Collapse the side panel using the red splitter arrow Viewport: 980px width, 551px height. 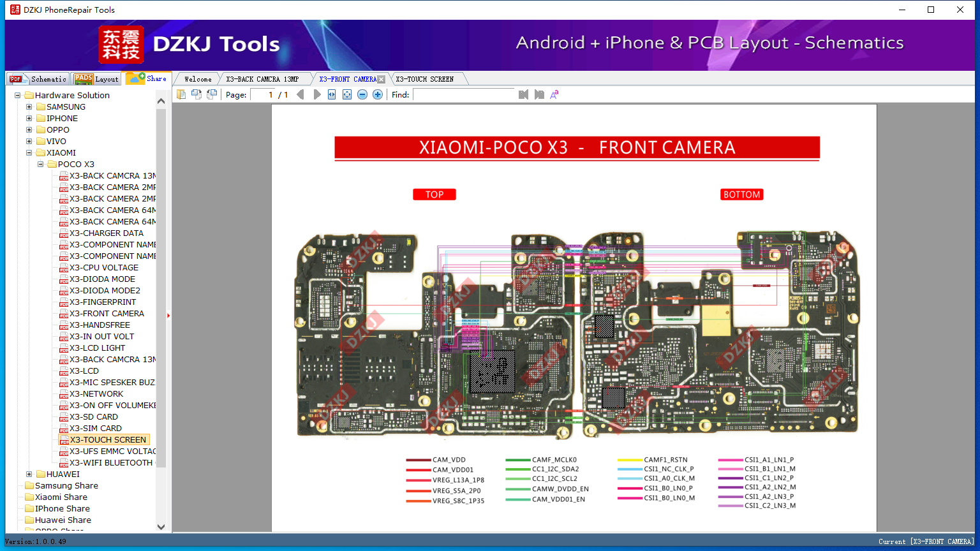pyautogui.click(x=168, y=315)
